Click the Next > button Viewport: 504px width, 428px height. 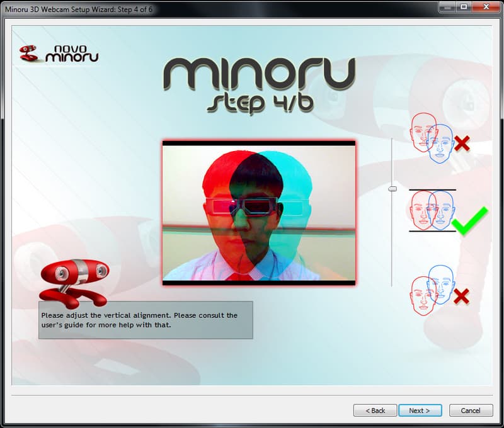coord(420,410)
